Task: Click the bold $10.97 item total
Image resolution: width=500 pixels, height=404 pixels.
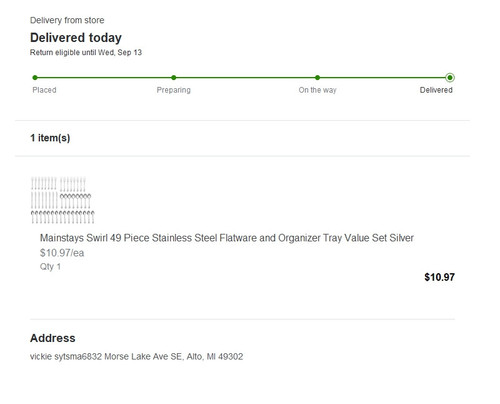Action: coord(439,277)
